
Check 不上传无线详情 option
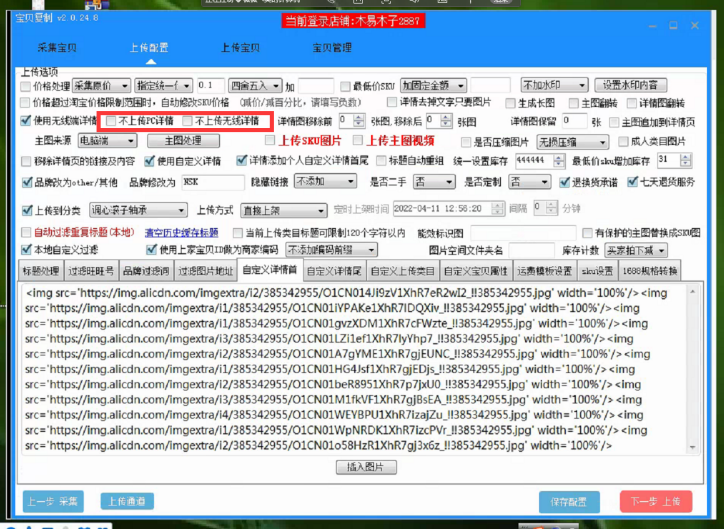coord(187,121)
